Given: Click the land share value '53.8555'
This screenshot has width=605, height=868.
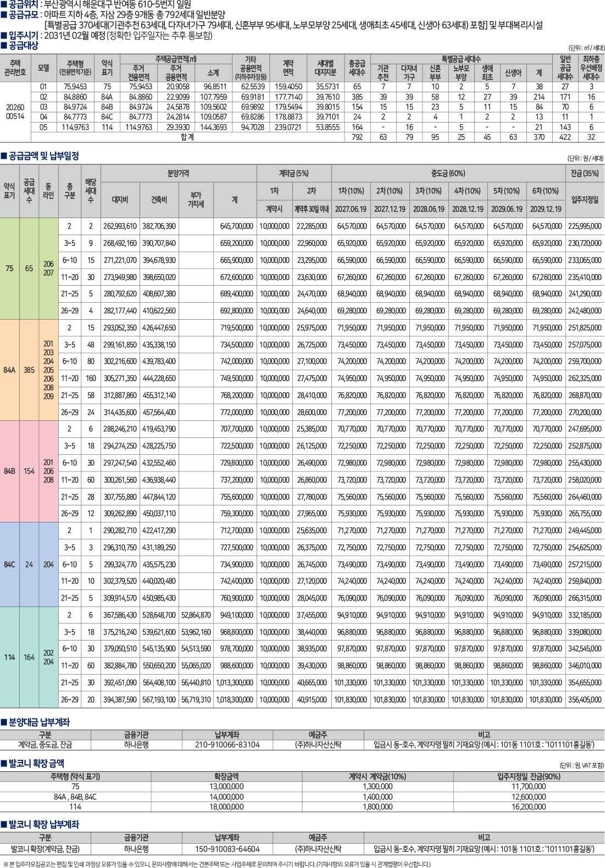Looking at the screenshot, I should click(328, 127).
